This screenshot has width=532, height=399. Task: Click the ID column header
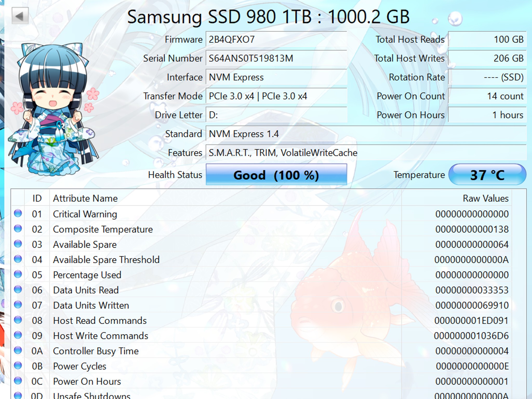point(37,198)
